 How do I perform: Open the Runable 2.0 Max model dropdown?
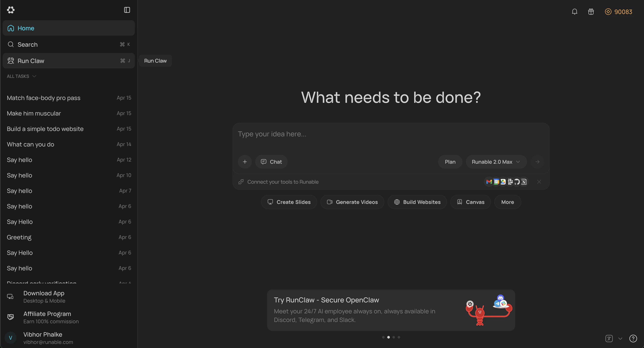pos(496,162)
